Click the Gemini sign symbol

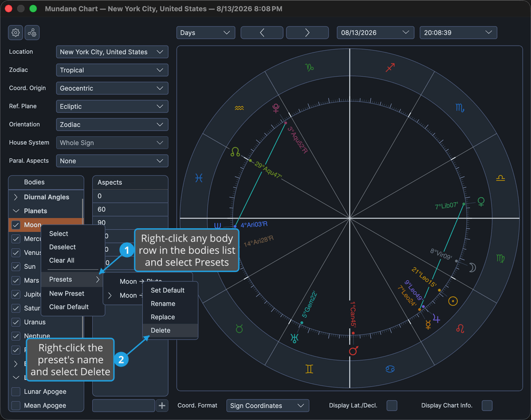(309, 369)
